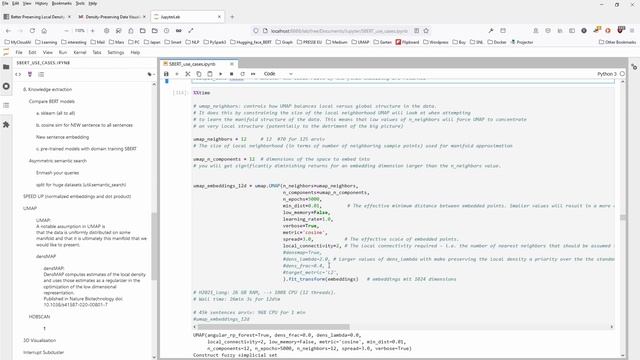Open the tag dropdown in contents panel
Image resolution: width=640 pixels, height=360 pixels.
coord(151,74)
